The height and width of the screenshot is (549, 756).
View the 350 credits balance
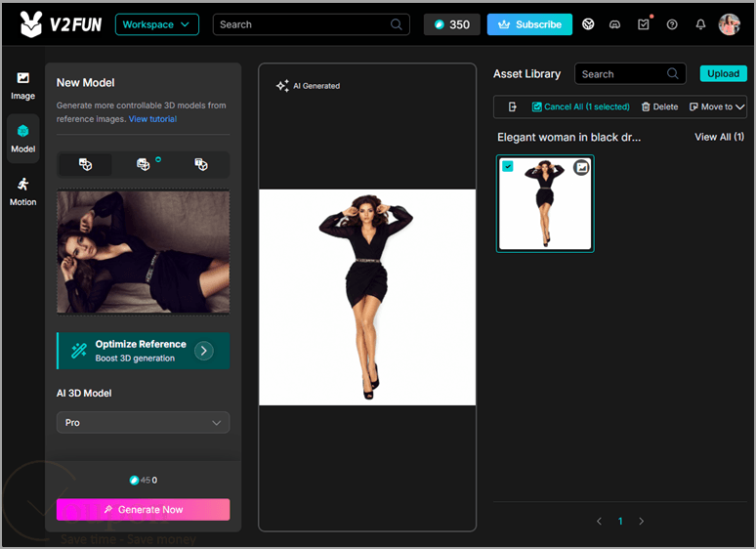coord(452,24)
